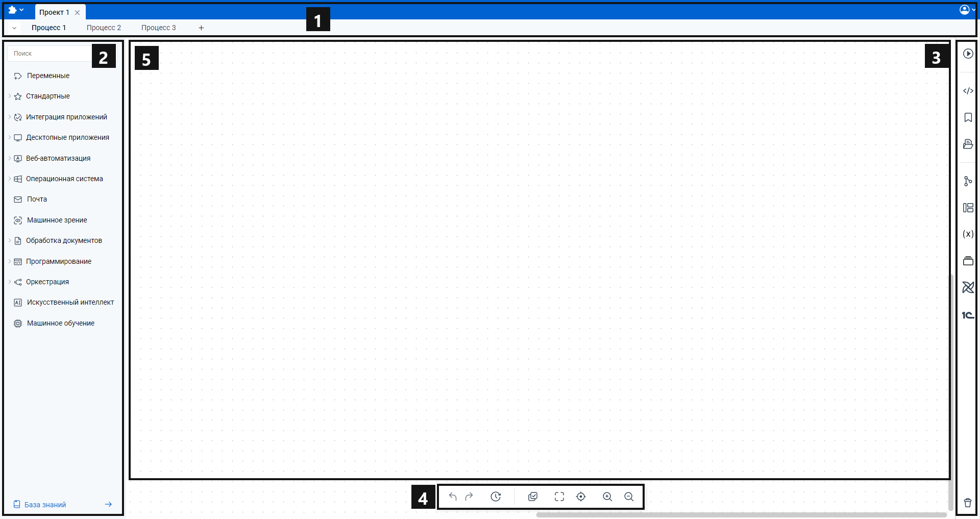Expand the Веб-автоматизация category

tap(10, 158)
